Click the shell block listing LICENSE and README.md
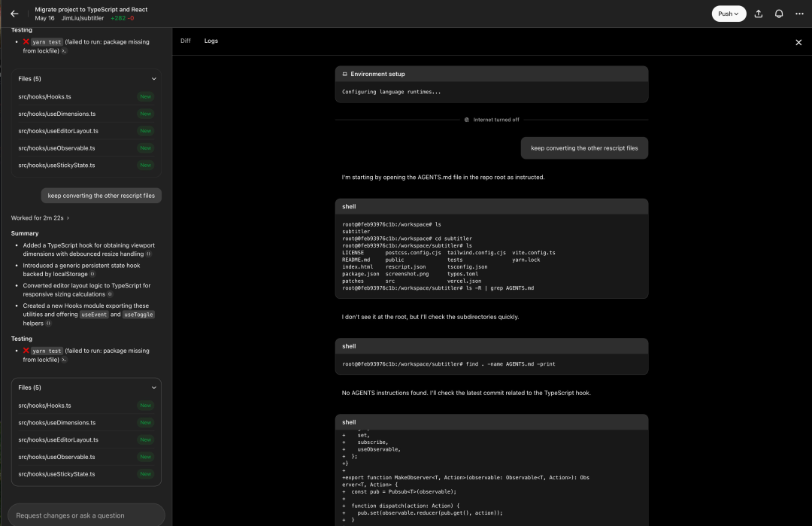 (x=492, y=249)
